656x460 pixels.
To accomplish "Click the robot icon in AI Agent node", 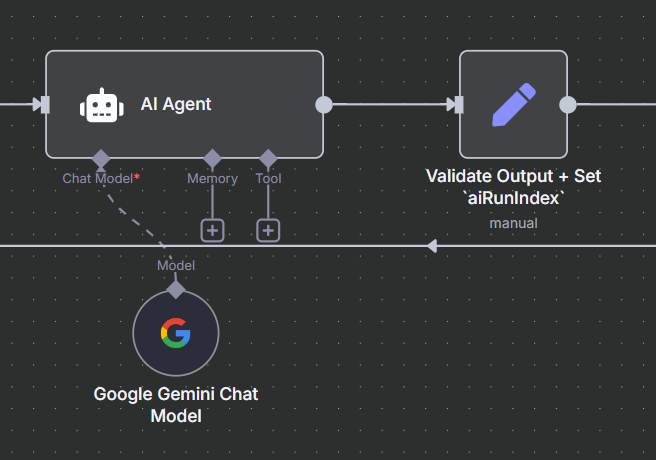I will [101, 105].
